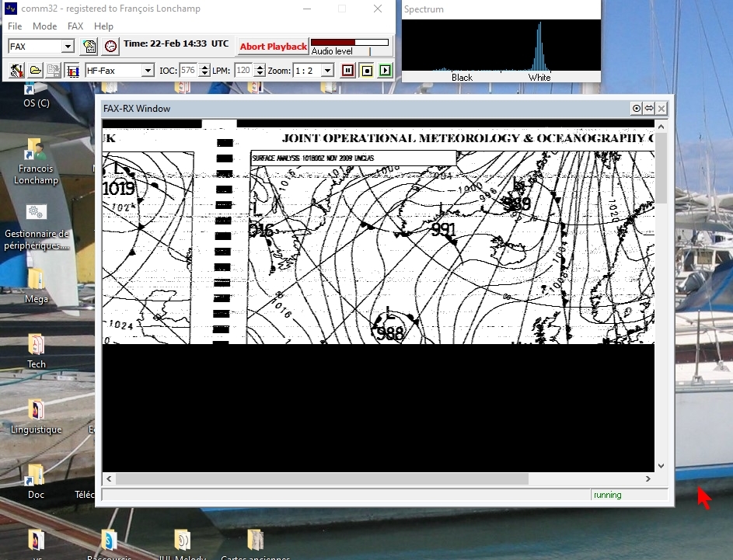Viewport: 733px width, 560px height.
Task: Click the red clock scheduler icon
Action: pos(111,47)
